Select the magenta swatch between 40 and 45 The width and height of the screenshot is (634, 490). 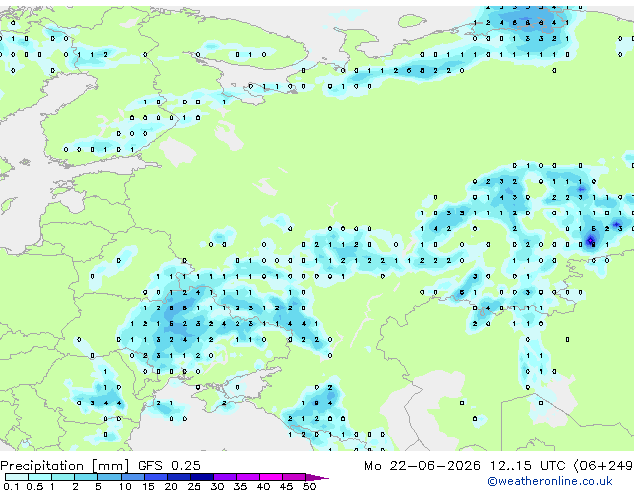click(271, 477)
